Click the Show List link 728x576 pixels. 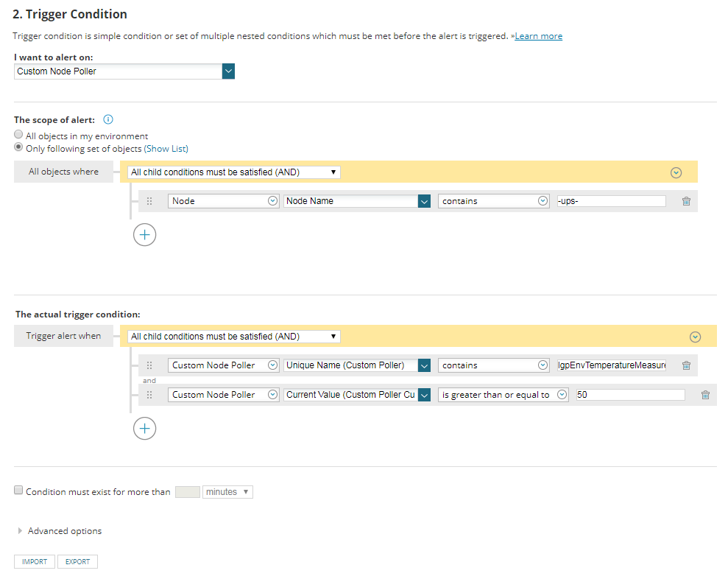point(166,149)
